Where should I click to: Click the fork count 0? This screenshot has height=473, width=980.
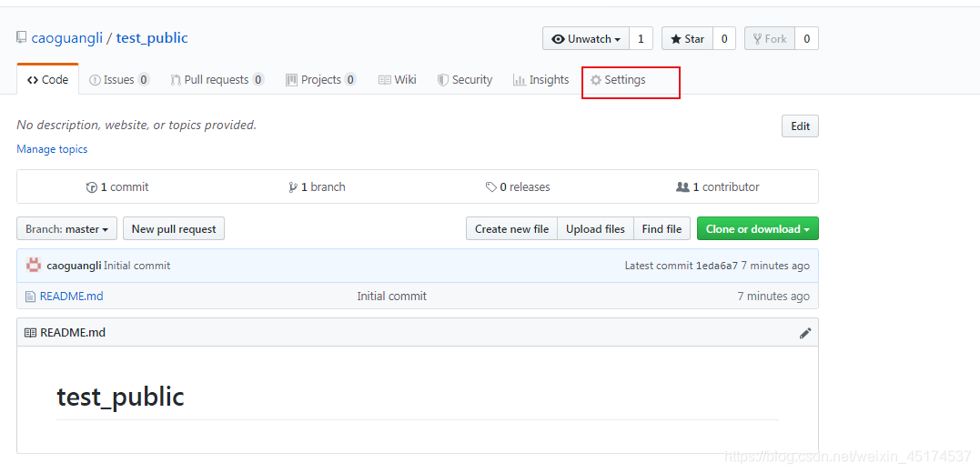point(807,39)
